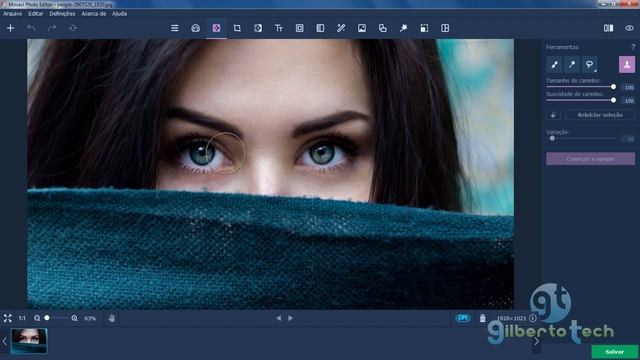
Task: Open the frames tool icon
Action: pyautogui.click(x=300, y=28)
